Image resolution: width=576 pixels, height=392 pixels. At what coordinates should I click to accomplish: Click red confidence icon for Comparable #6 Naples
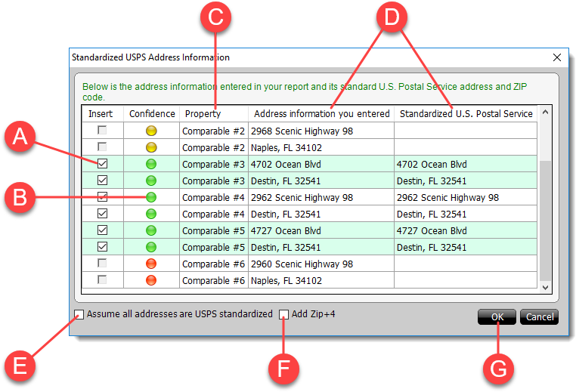150,280
